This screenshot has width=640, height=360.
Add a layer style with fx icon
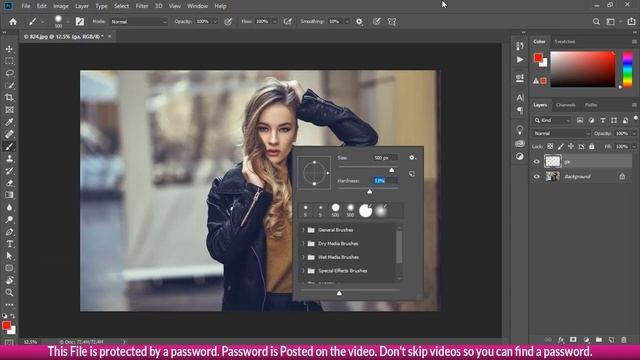coord(561,340)
